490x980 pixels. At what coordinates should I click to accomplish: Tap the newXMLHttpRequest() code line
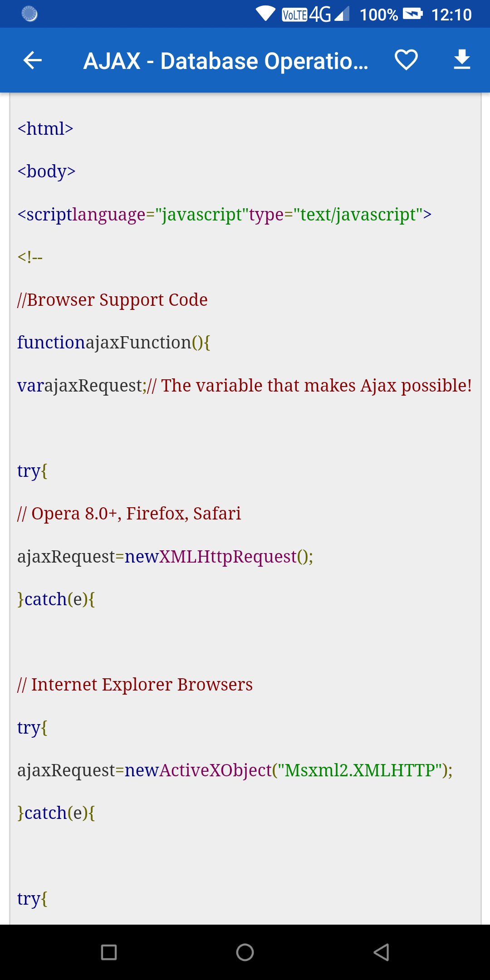pyautogui.click(x=165, y=557)
